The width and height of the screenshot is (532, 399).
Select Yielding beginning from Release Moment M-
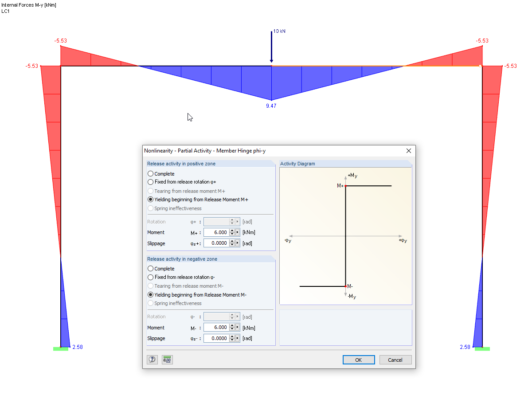150,294
